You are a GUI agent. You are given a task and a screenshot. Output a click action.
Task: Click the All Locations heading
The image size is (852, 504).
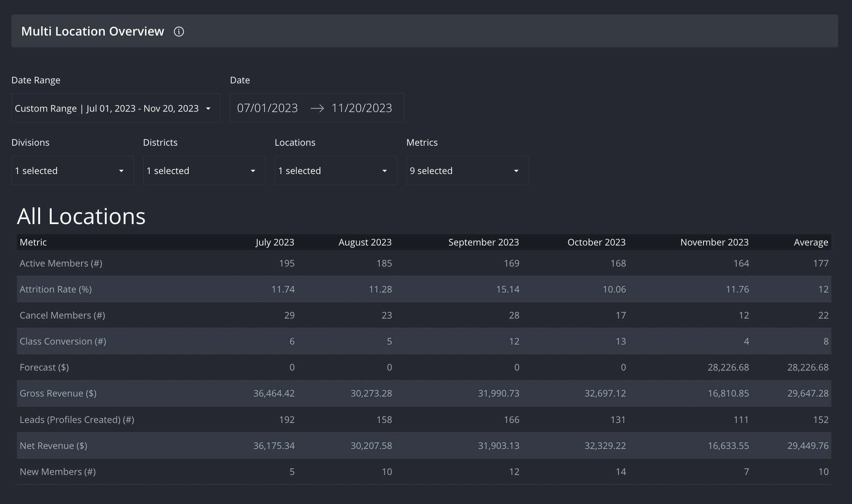pos(81,216)
